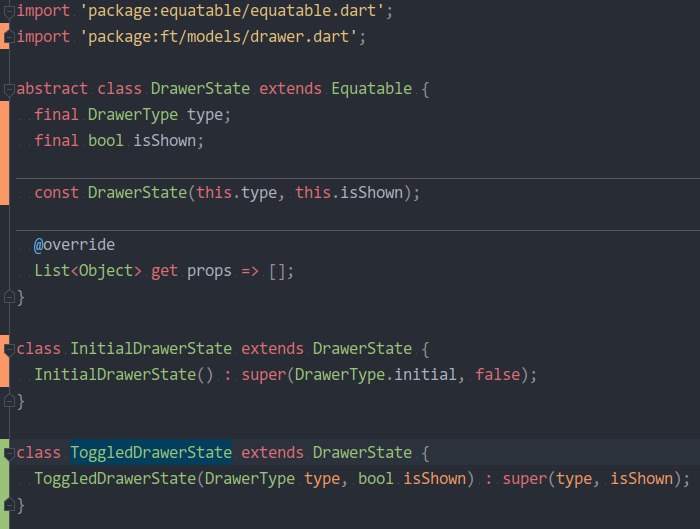Viewport: 700px width, 529px height.
Task: Click the props getter name
Action: point(209,271)
